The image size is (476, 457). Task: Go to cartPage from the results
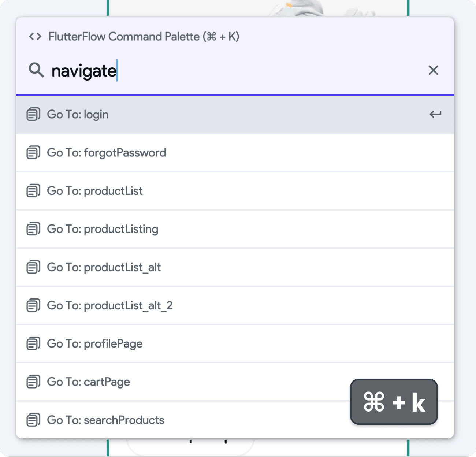(89, 382)
